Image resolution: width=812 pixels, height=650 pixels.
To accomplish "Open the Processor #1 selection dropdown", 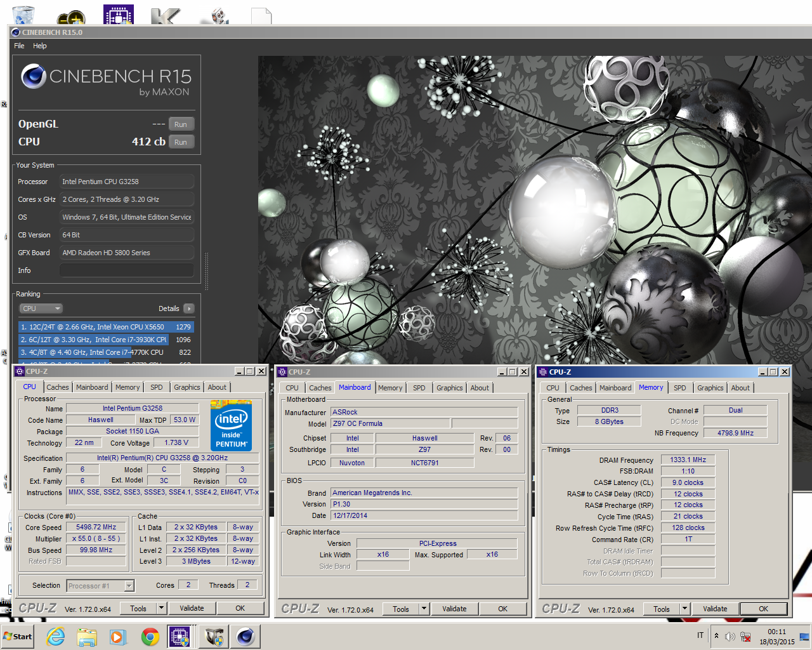I will 100,586.
